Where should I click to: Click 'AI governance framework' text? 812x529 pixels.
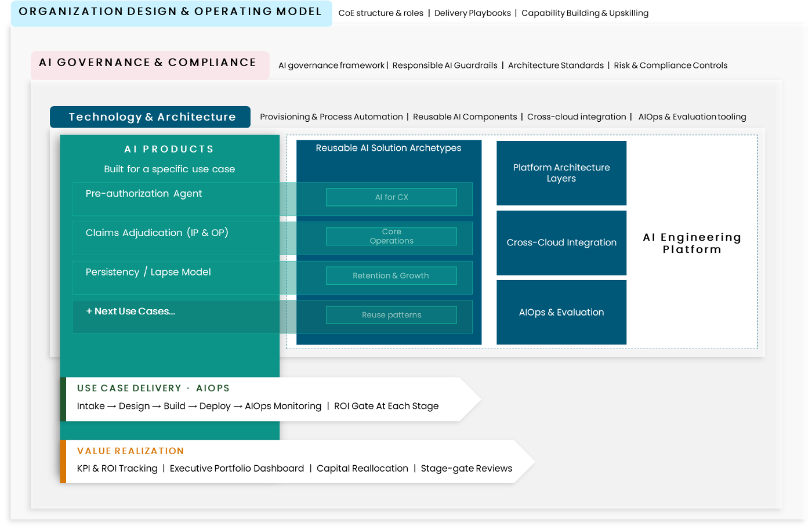pyautogui.click(x=332, y=66)
